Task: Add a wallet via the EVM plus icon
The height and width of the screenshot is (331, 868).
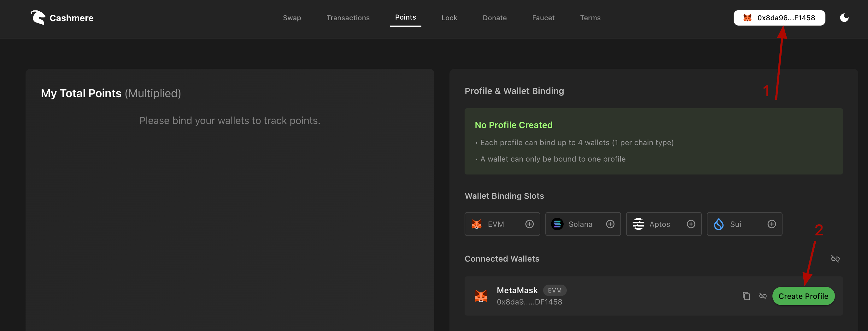Action: click(x=529, y=224)
